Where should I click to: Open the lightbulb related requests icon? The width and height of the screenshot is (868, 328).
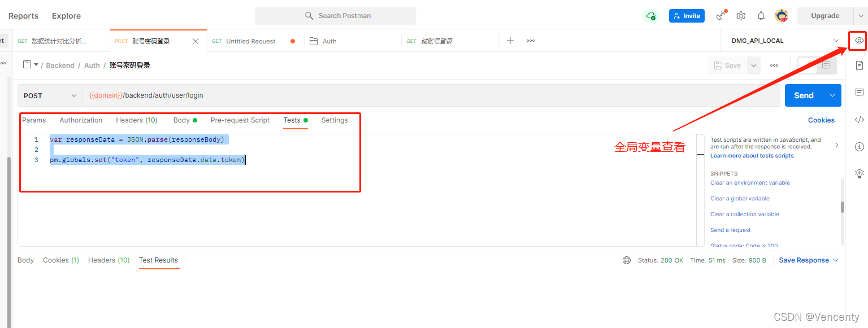[860, 173]
